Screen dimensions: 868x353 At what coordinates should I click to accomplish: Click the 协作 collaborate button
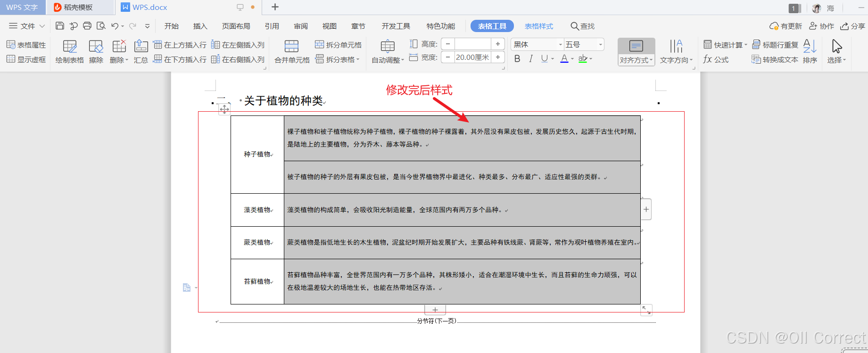tap(822, 26)
